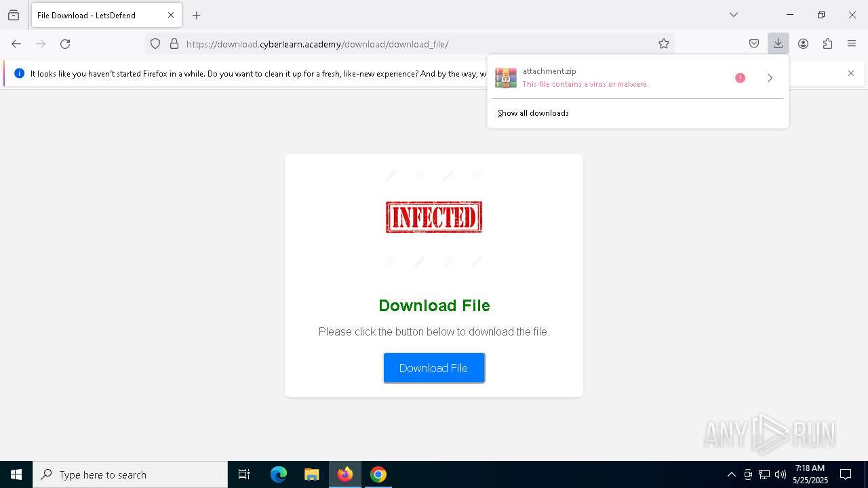The height and width of the screenshot is (488, 868).
Task: Open Firefox application hamburger menu
Action: click(852, 44)
